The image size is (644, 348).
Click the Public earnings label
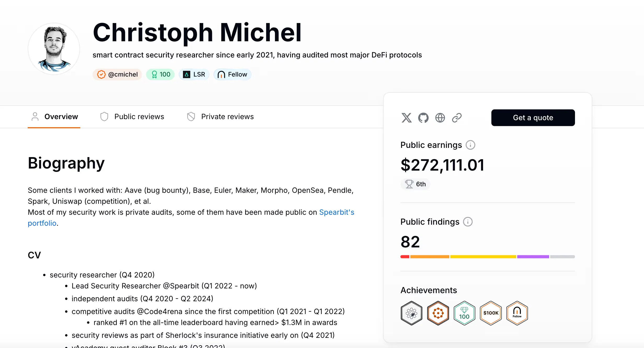pos(431,145)
